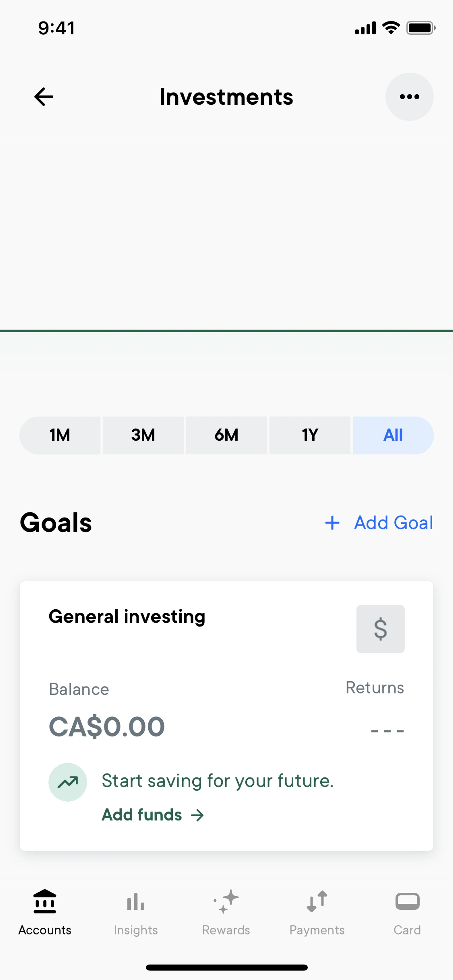Tap the Add Goal link
This screenshot has height=980, width=453.
pyautogui.click(x=393, y=523)
